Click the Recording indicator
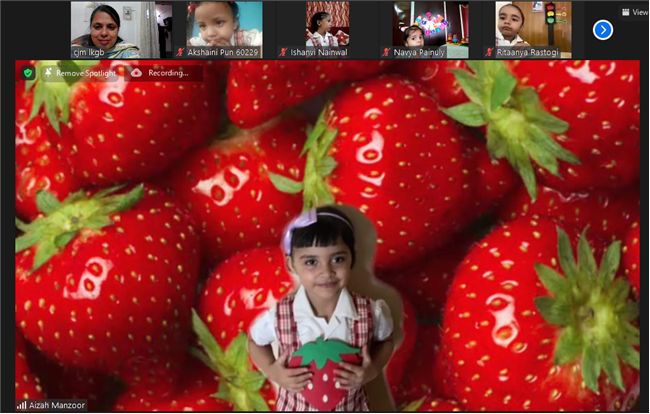The image size is (650, 414). pos(163,73)
